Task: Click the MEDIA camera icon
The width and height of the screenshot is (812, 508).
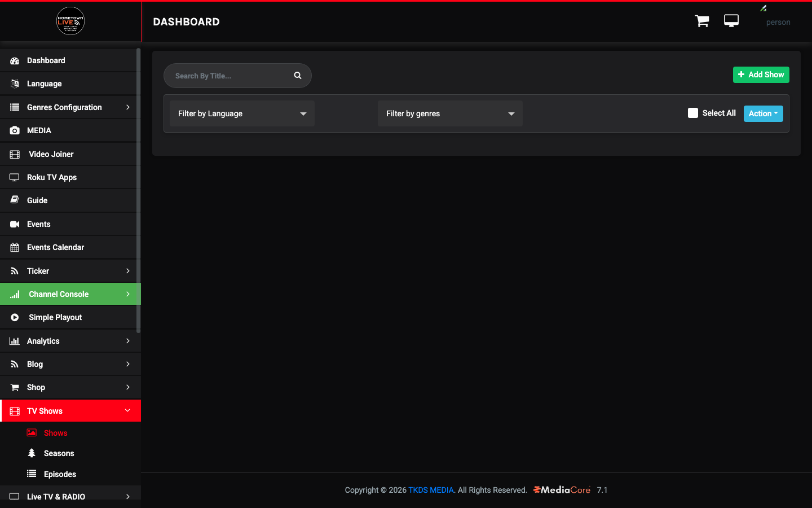Action: pos(15,130)
